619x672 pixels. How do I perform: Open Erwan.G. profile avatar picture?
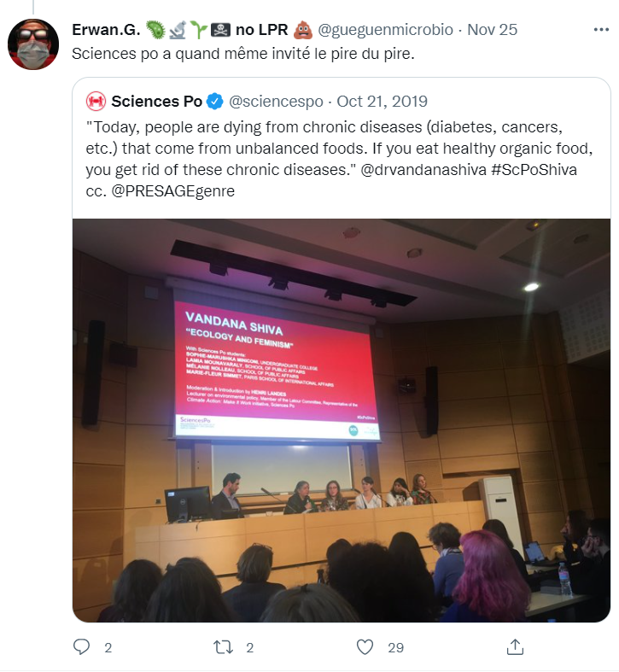click(33, 44)
